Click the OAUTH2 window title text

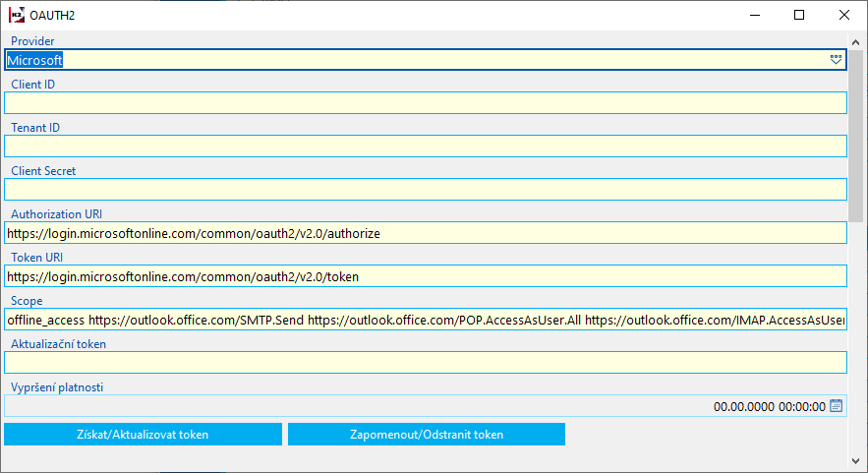52,16
